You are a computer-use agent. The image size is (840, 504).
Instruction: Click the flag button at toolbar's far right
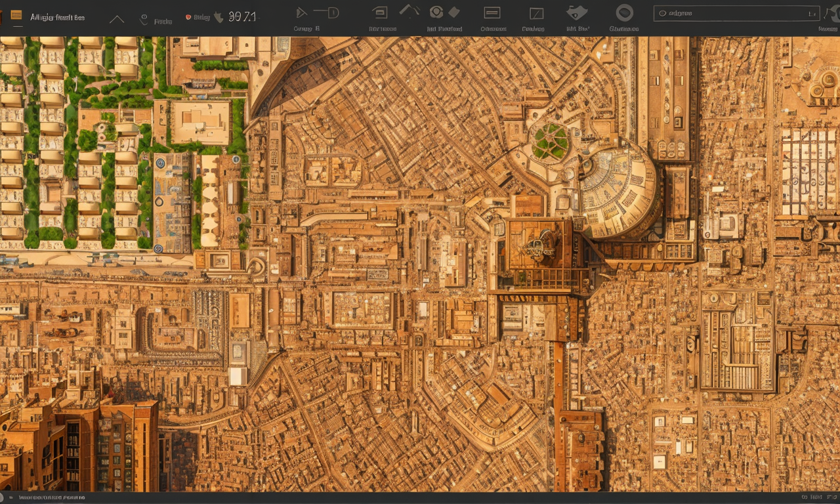(x=828, y=13)
